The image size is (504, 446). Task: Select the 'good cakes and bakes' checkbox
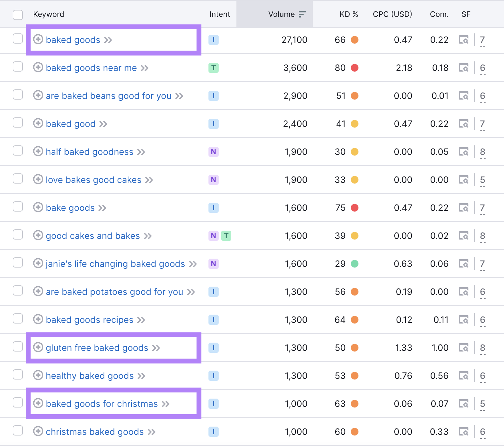(x=18, y=234)
